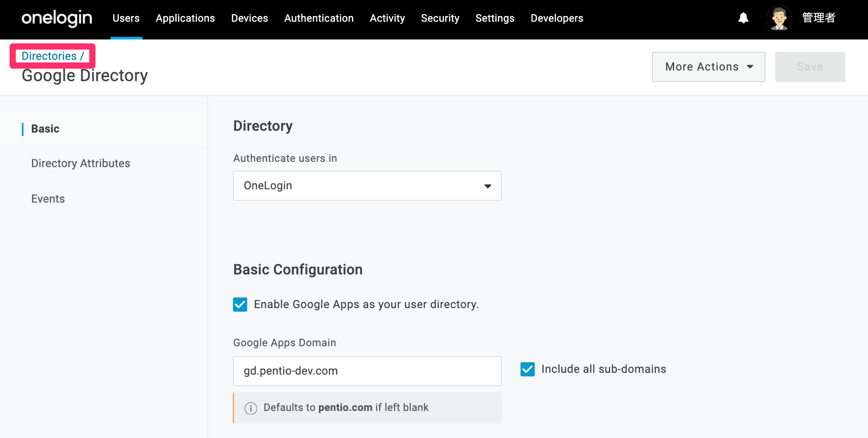Open the Events sidebar tab
The image size is (868, 438).
[48, 199]
